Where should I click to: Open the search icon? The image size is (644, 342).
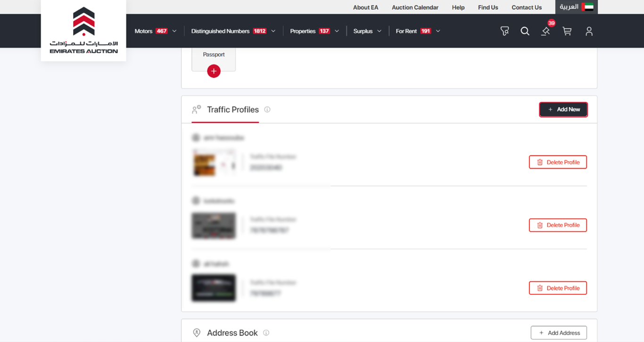(x=525, y=31)
